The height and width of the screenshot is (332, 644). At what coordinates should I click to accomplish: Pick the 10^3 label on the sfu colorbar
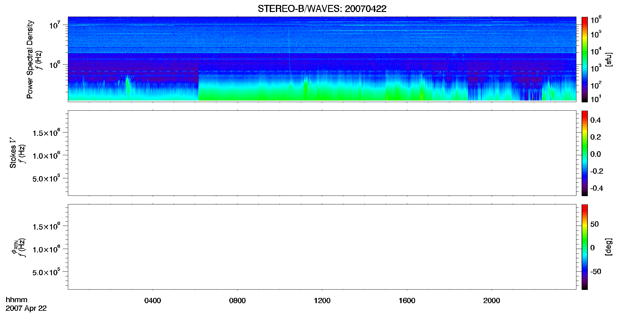[596, 68]
